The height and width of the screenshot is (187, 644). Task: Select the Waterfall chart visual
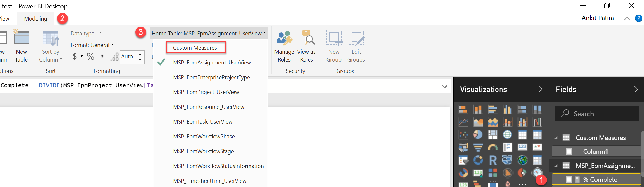tap(537, 122)
